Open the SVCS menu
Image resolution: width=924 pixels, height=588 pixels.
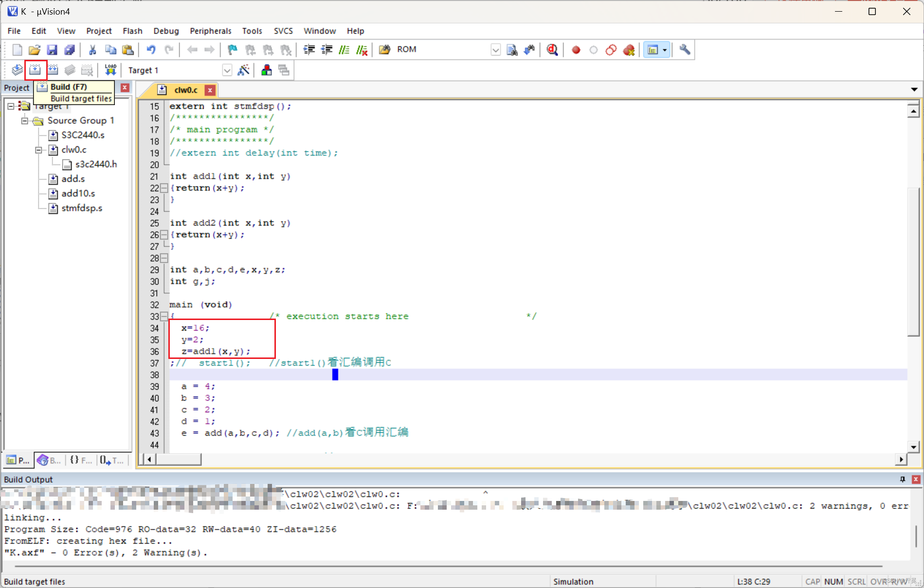(283, 31)
